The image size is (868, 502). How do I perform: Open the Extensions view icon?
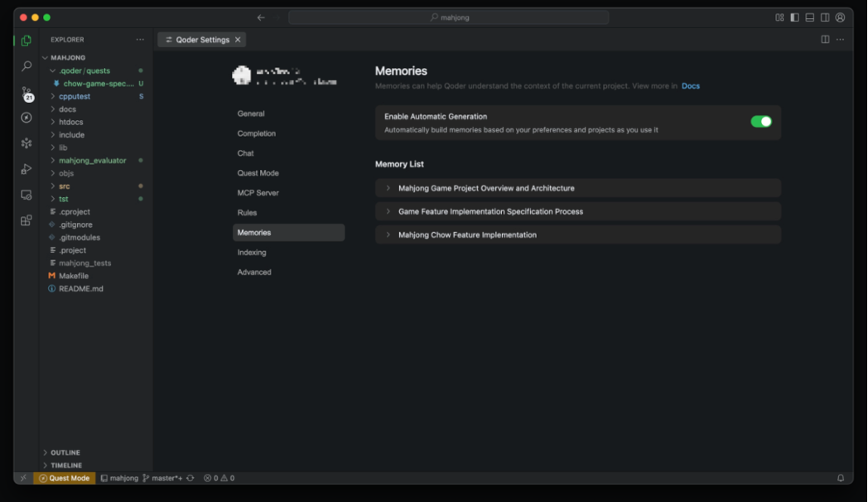[27, 221]
